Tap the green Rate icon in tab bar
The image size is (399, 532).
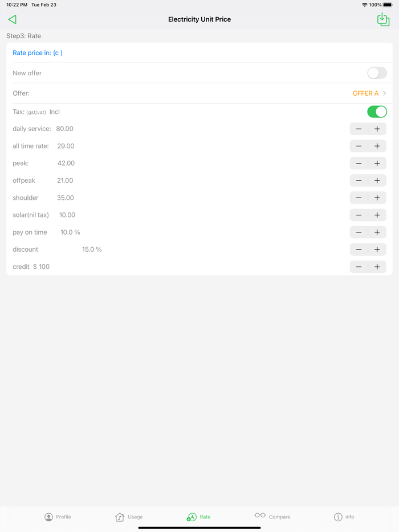point(191,517)
